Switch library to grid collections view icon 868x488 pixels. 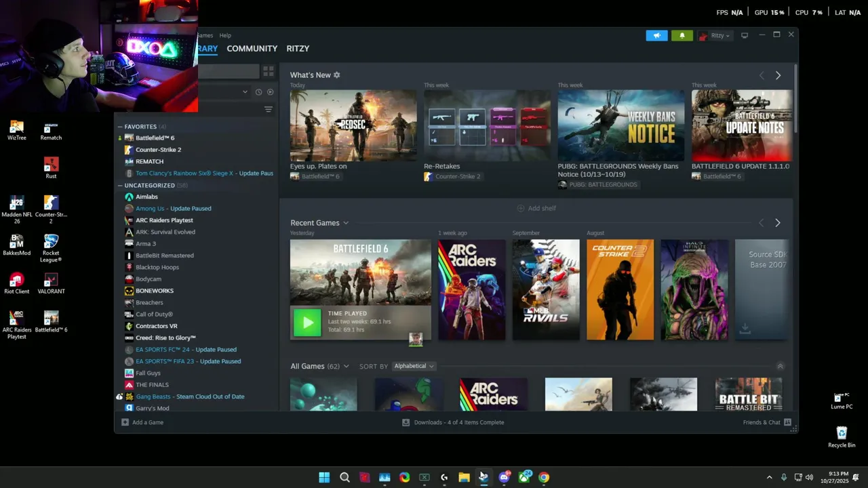[269, 70]
